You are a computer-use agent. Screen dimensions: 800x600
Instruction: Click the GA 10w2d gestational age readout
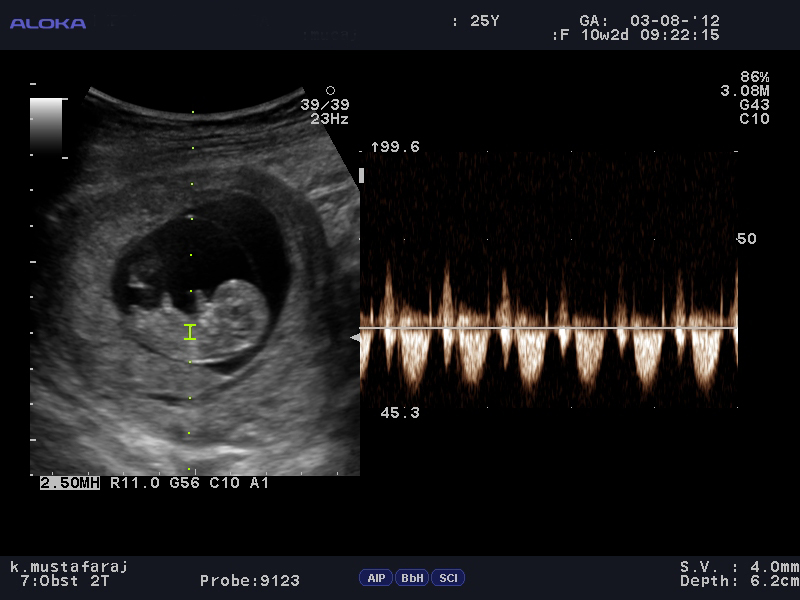click(605, 35)
